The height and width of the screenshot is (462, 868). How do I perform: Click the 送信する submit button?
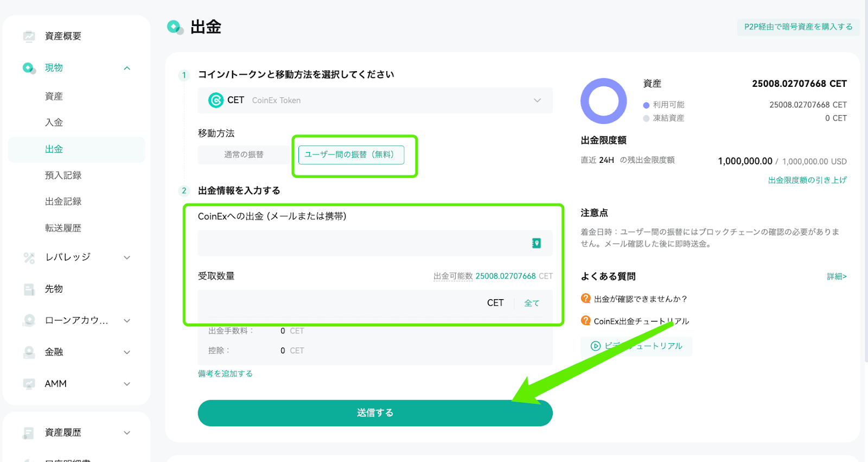(x=375, y=413)
